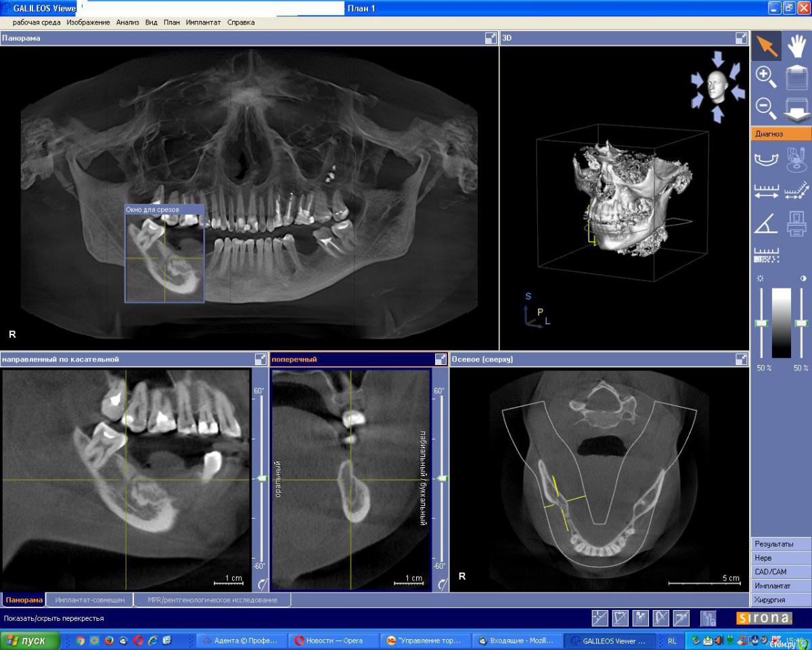The image size is (812, 650).
Task: Select the angle measurement tool
Action: pyautogui.click(x=766, y=223)
